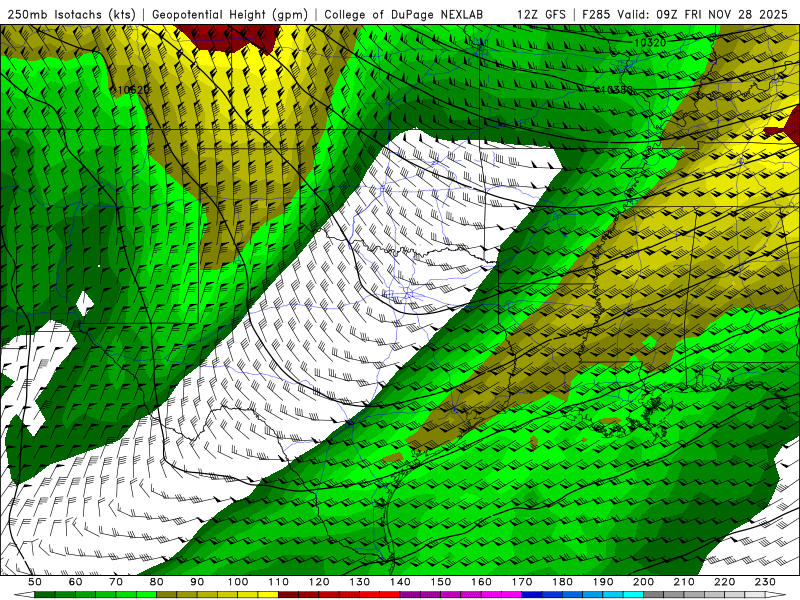Click the '120' legend value

pos(319,582)
